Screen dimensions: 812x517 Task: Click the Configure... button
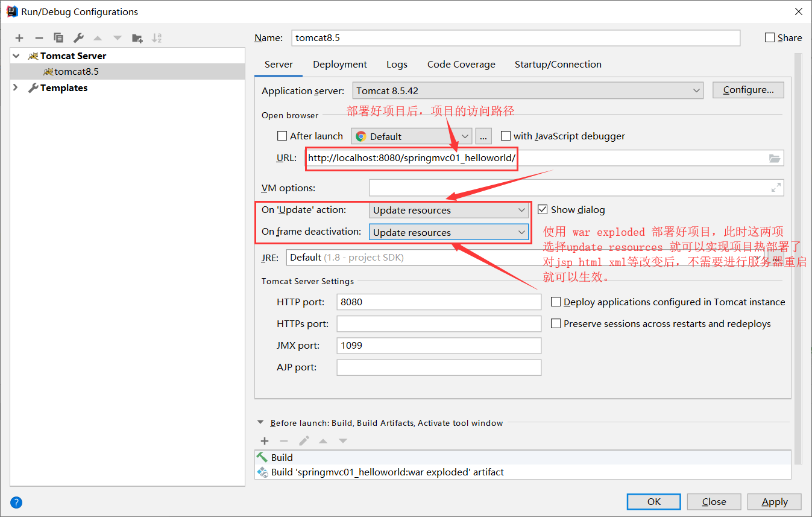tap(748, 89)
